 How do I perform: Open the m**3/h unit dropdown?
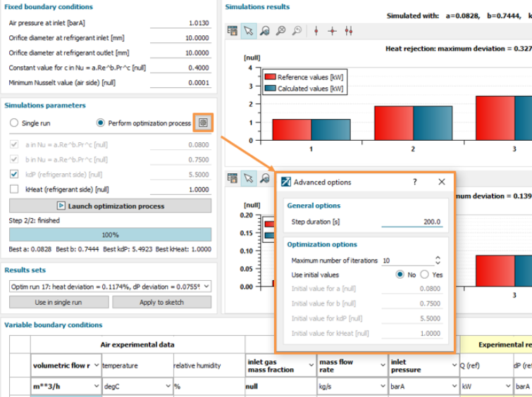point(94,386)
